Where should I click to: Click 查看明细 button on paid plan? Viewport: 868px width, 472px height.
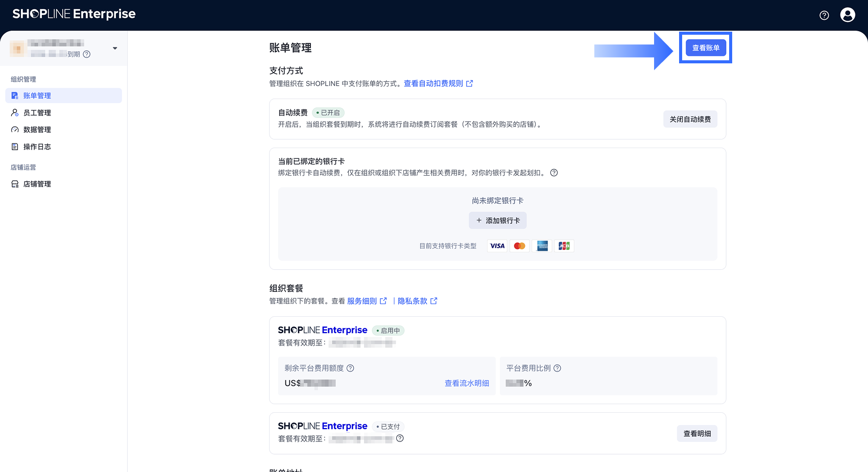point(697,434)
